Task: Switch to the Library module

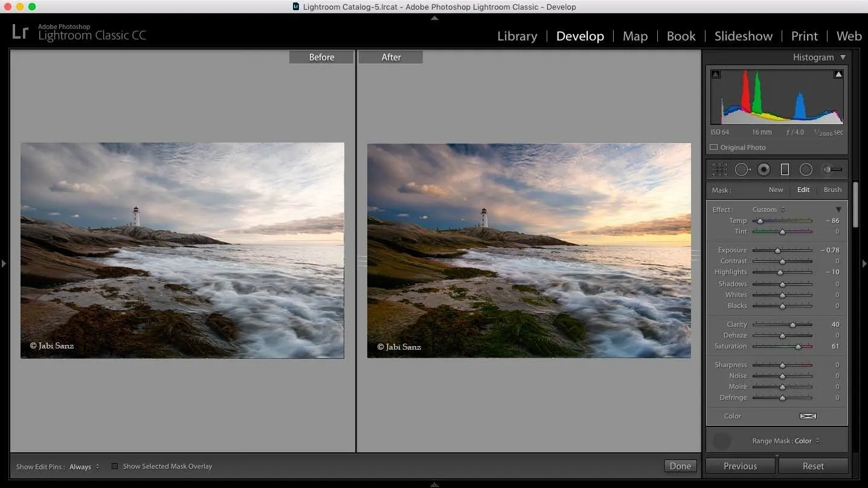Action: [517, 36]
